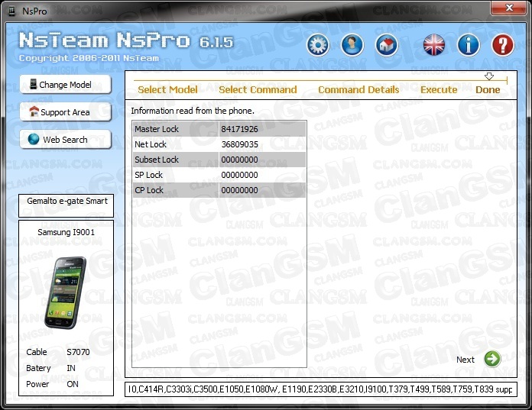Select Master Lock code 84171926
This screenshot has width=532, height=410.
point(239,129)
